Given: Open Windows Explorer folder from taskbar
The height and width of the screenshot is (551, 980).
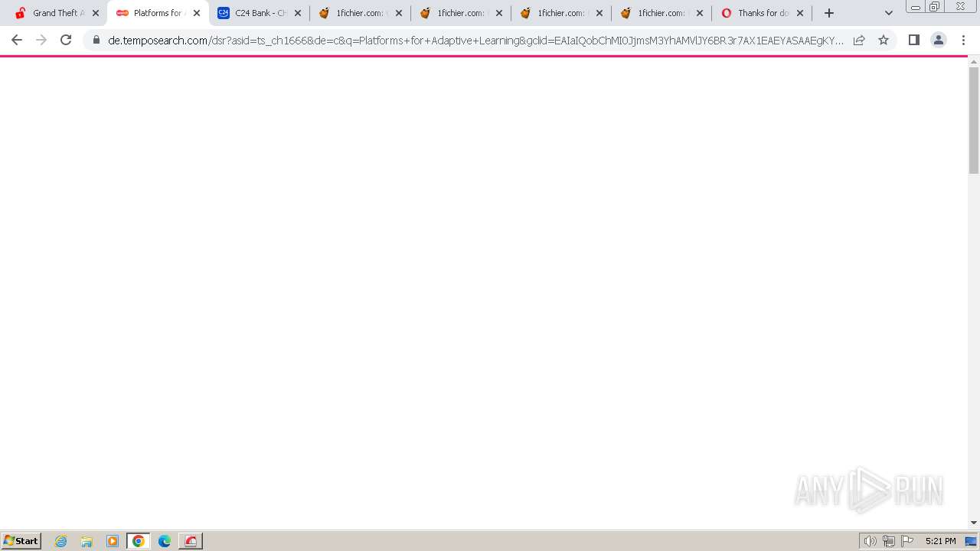Looking at the screenshot, I should (x=87, y=541).
